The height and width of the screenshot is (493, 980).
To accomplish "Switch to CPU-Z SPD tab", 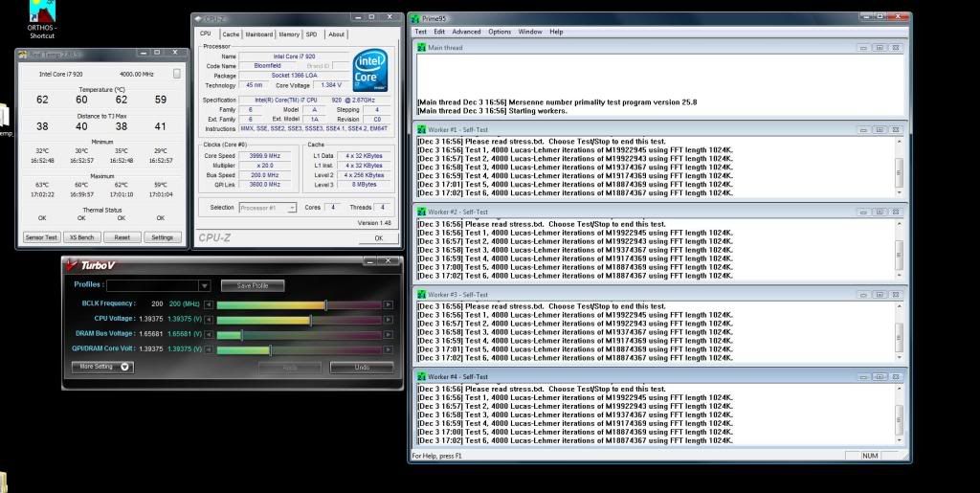I will [311, 35].
